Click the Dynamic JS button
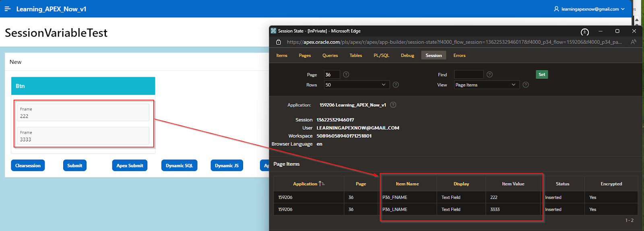The image size is (644, 231). coord(227,165)
